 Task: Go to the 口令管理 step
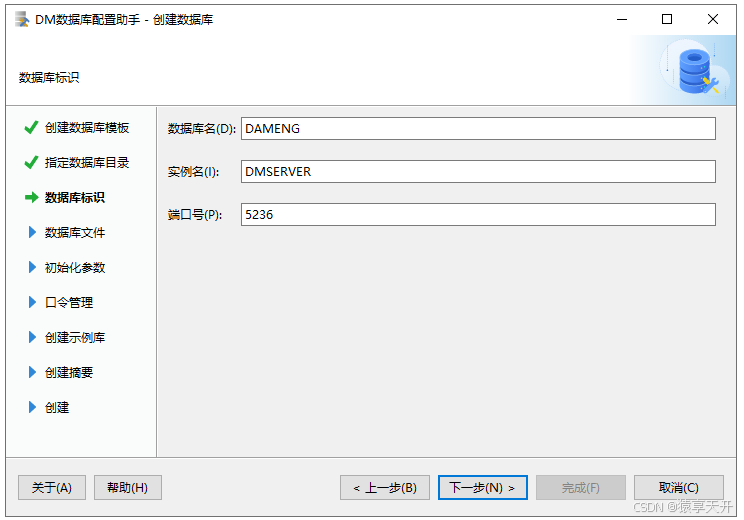click(x=69, y=303)
